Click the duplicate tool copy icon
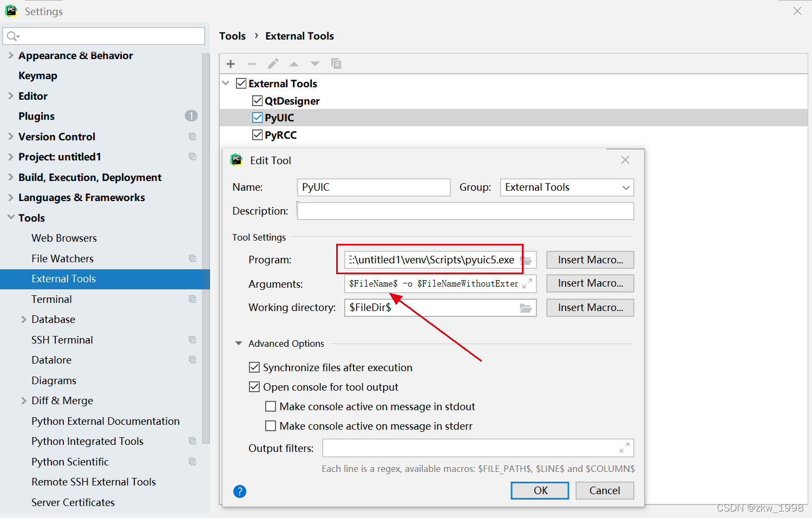Image resolution: width=812 pixels, height=518 pixels. tap(336, 63)
